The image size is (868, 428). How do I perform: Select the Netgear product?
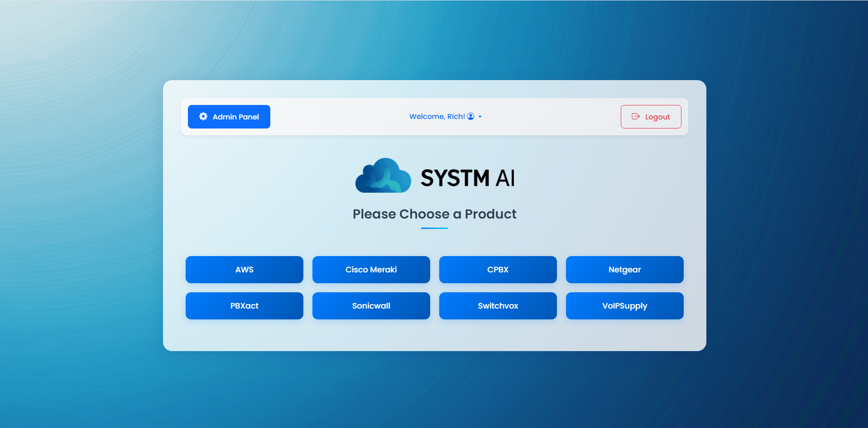(624, 270)
